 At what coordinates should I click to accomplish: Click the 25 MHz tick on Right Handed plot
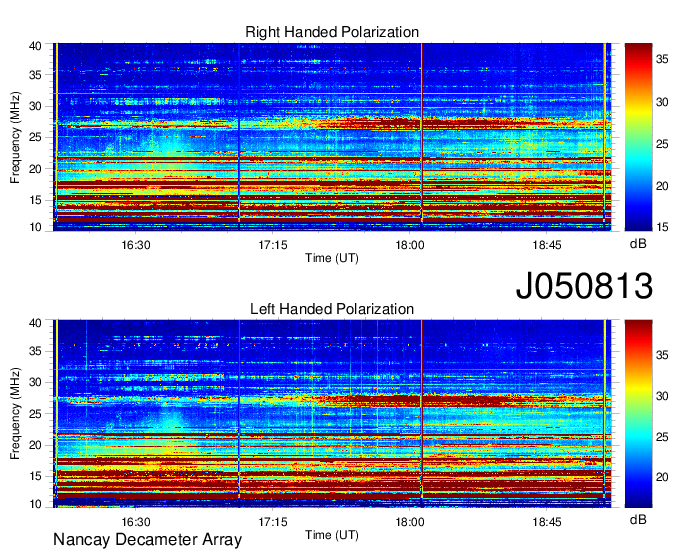[35, 137]
